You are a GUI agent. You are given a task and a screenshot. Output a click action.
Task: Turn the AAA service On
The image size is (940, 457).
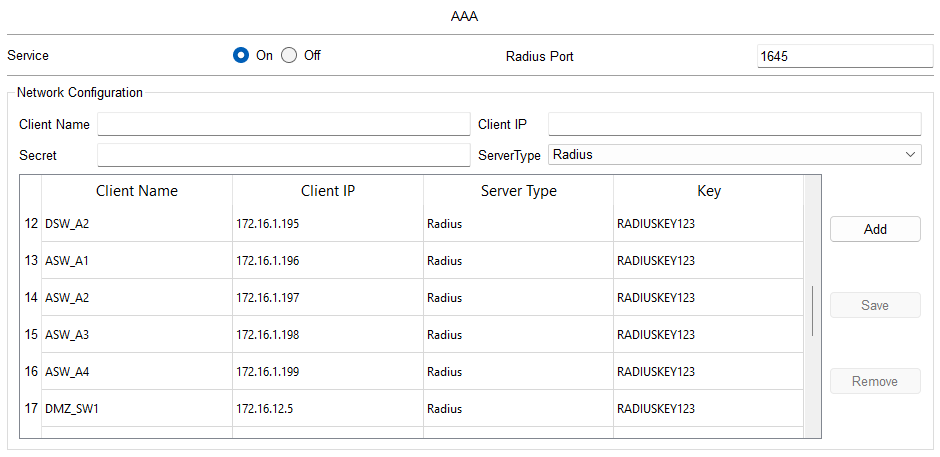pyautogui.click(x=241, y=56)
